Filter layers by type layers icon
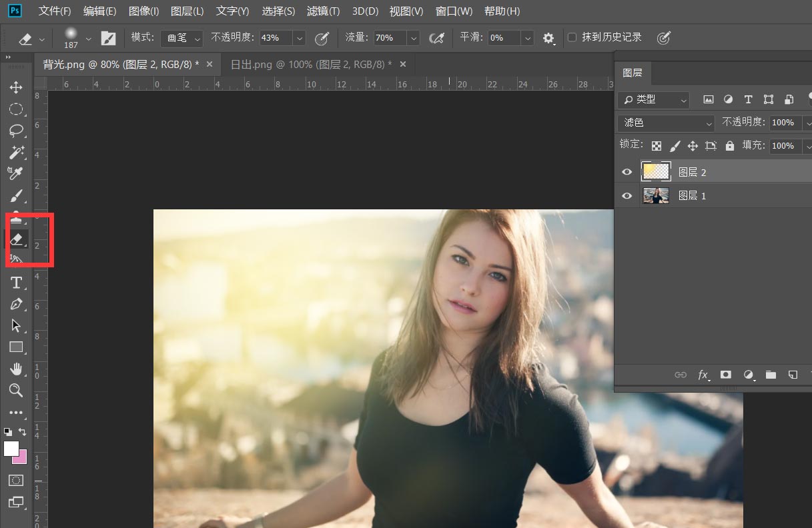Viewport: 812px width, 528px height. tap(749, 99)
